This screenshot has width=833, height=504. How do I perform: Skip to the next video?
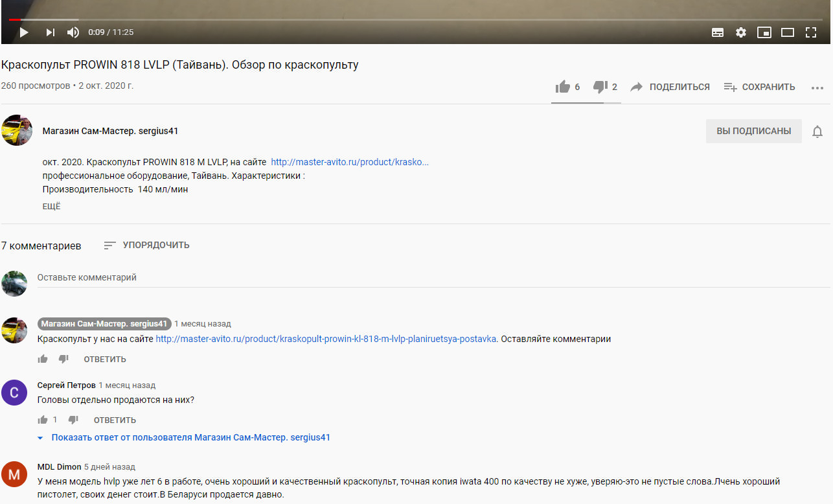51,32
